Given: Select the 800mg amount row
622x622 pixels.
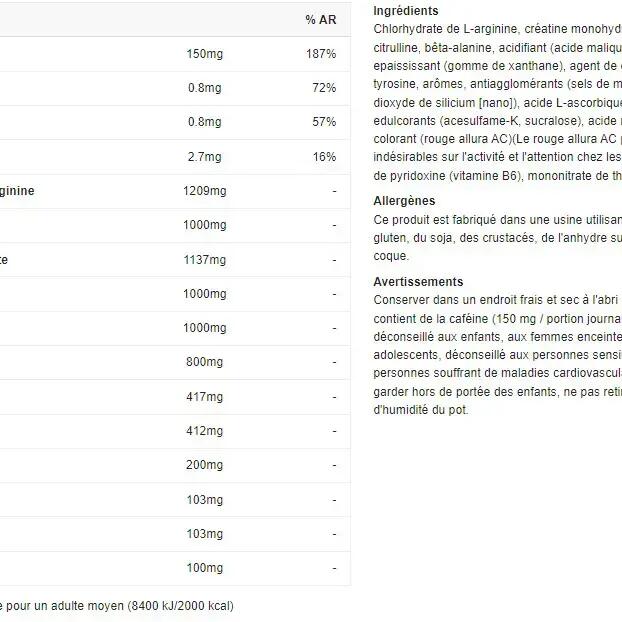Looking at the screenshot, I should tap(204, 363).
